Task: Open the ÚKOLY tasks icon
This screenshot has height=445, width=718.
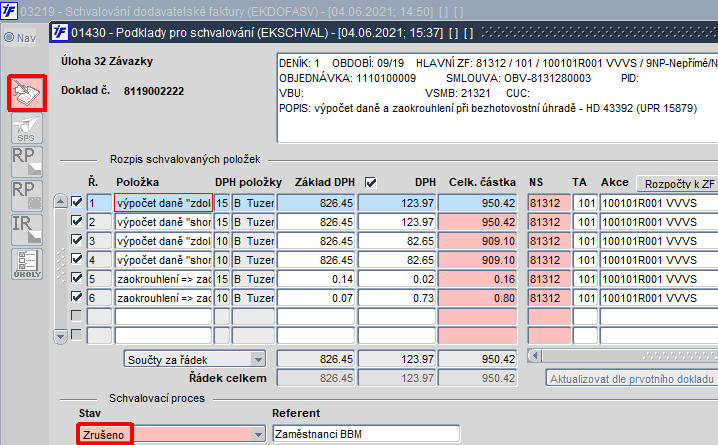Action: click(27, 264)
